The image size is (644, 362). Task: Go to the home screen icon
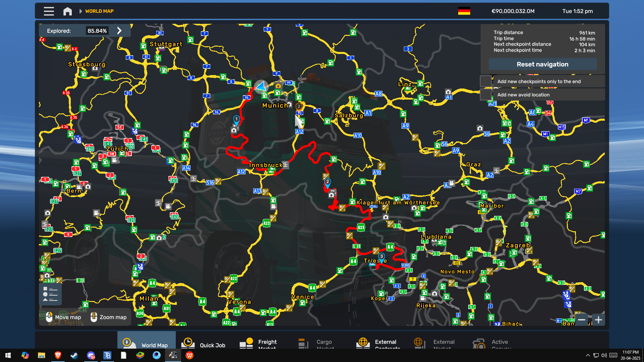(x=67, y=11)
